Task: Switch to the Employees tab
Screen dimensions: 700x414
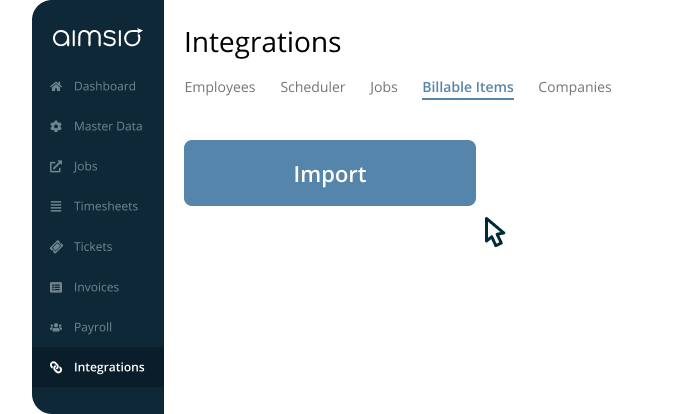Action: click(220, 87)
